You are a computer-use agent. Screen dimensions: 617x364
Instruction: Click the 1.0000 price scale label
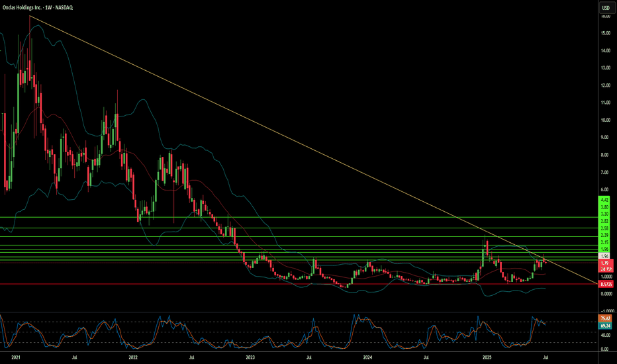coord(606,277)
